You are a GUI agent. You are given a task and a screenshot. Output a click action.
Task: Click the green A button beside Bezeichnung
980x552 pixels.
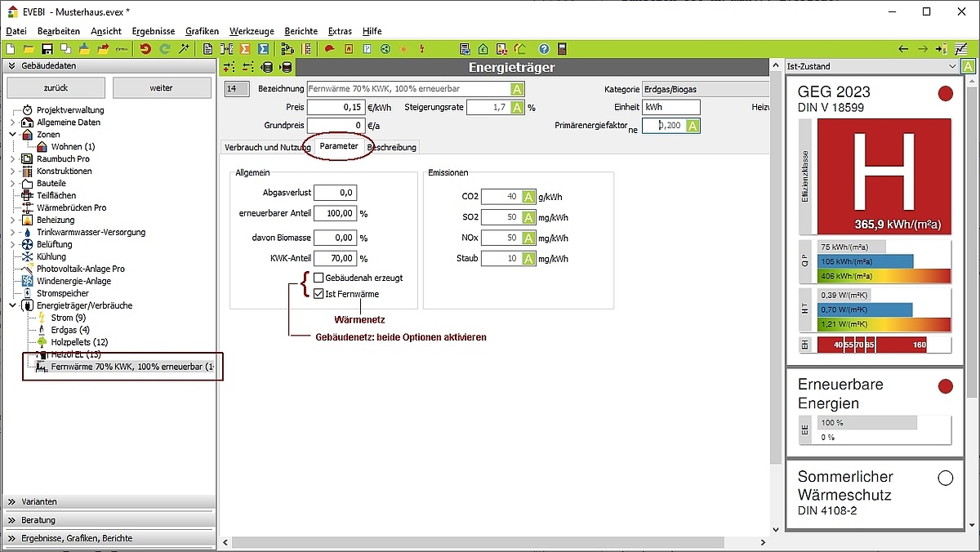(518, 89)
